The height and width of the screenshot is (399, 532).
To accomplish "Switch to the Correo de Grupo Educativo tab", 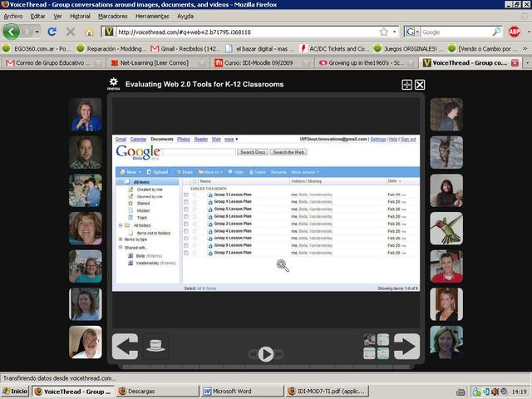I will (x=53, y=63).
